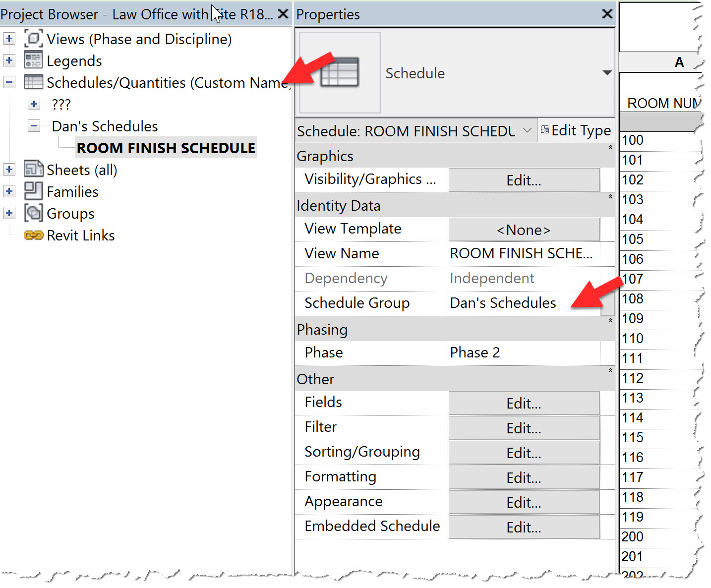Screen dimensions: 711x588
Task: Click the View Template <None> setting
Action: coord(523,230)
